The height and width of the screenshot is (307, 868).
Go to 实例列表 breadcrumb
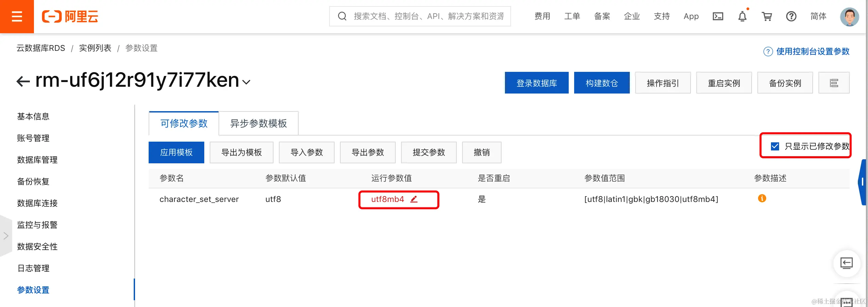click(x=95, y=48)
